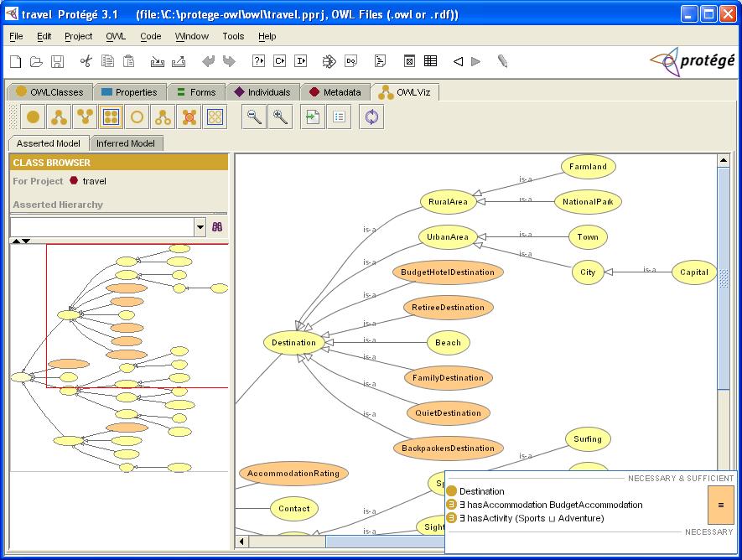
Task: Switch to the Metadata tab
Action: 335,92
